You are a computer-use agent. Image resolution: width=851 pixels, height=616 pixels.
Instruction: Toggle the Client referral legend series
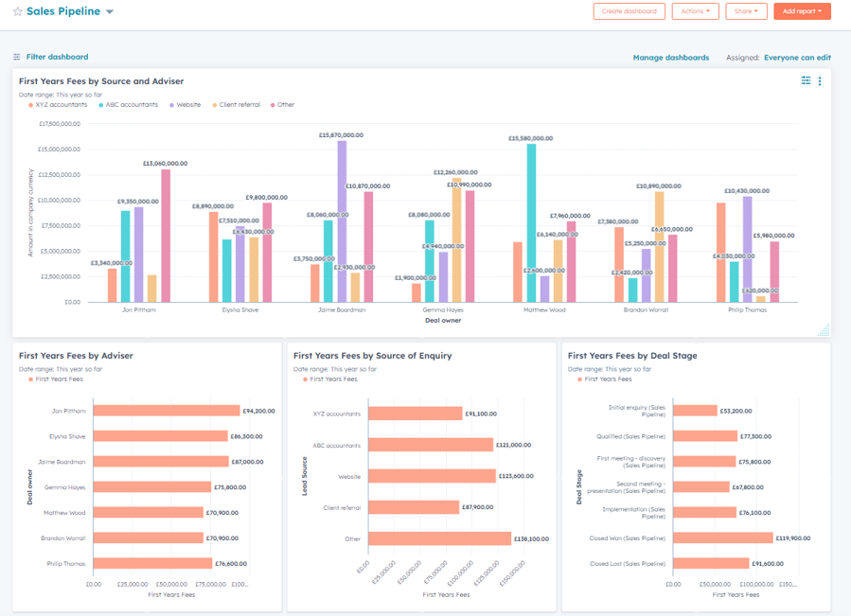point(237,105)
